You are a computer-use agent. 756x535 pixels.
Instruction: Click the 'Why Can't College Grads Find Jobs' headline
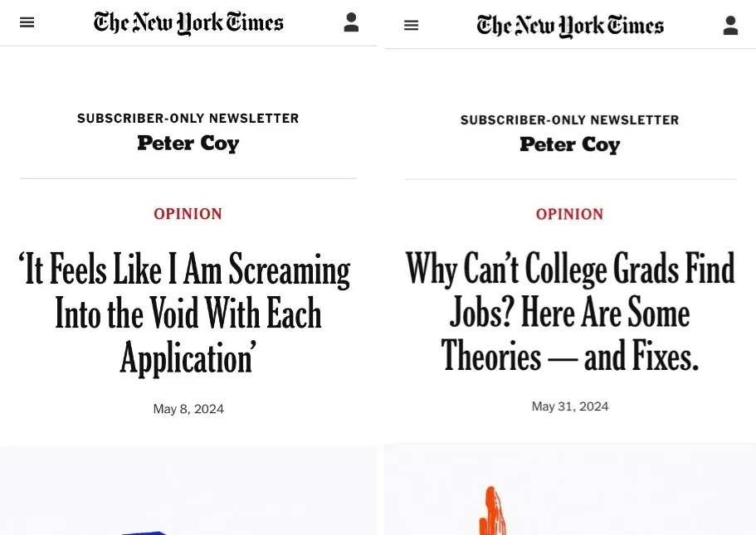(x=570, y=313)
